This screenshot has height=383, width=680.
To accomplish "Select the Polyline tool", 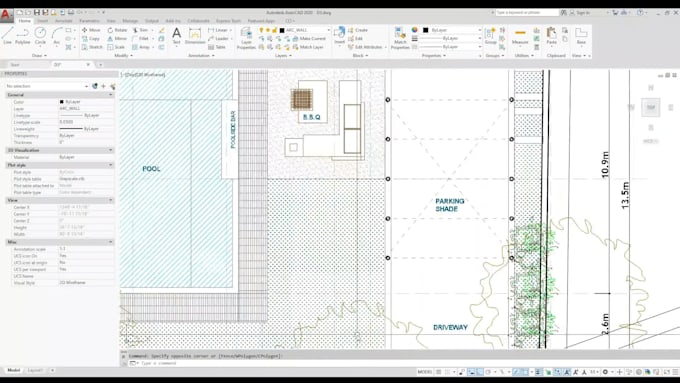I will [x=23, y=36].
